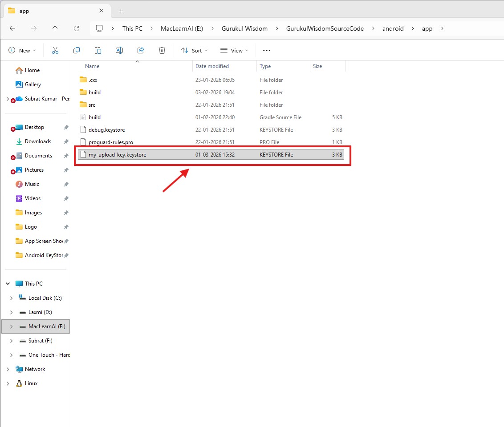This screenshot has height=427, width=504.
Task: Open the See more ellipsis menu
Action: (267, 51)
